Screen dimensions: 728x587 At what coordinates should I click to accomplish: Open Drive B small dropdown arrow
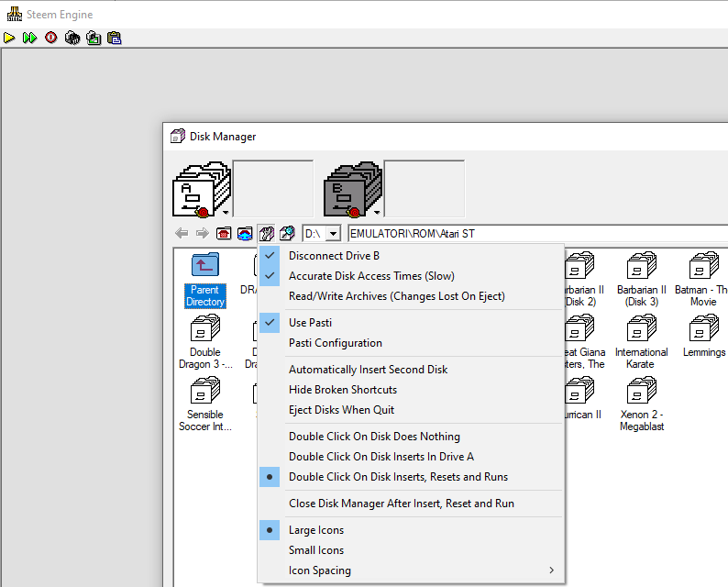pos(377,213)
